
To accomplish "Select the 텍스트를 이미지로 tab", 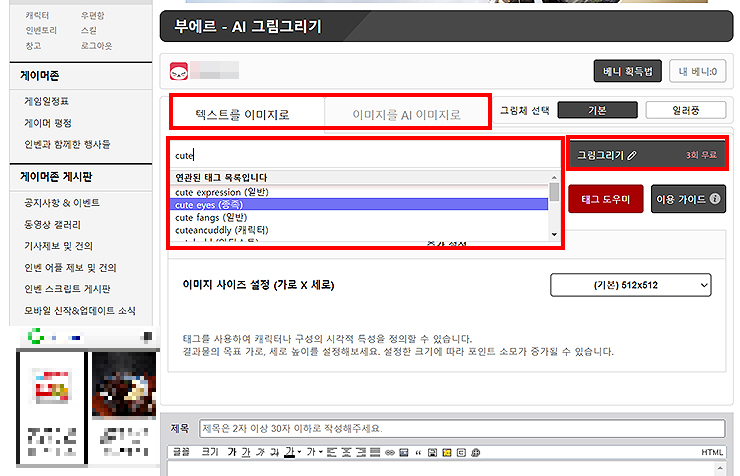I will click(243, 115).
